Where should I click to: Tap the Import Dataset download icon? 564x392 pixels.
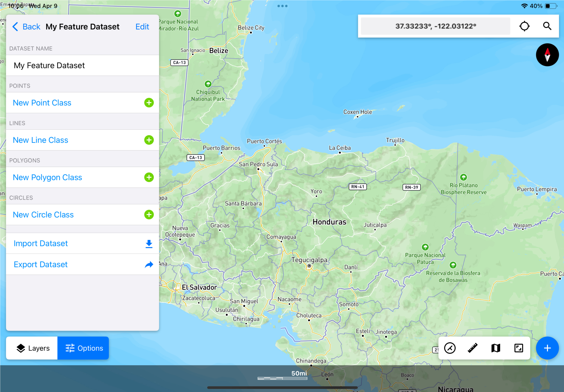pos(149,244)
